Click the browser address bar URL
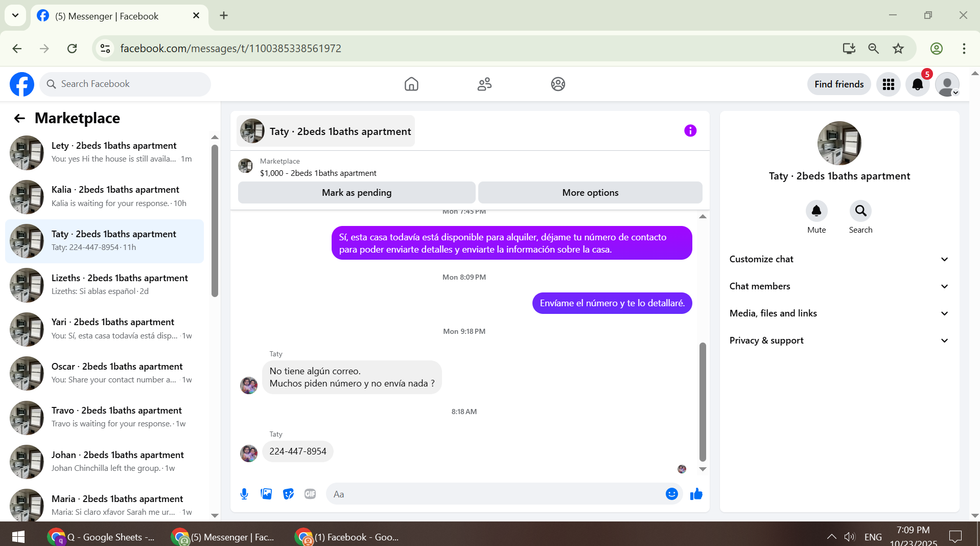Viewport: 980px width, 546px height. tap(231, 49)
